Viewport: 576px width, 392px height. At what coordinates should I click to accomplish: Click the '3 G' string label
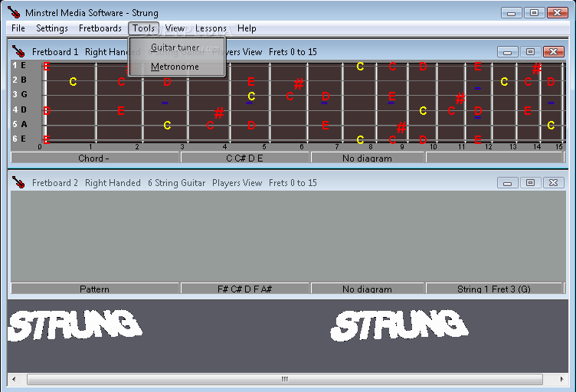[x=20, y=94]
